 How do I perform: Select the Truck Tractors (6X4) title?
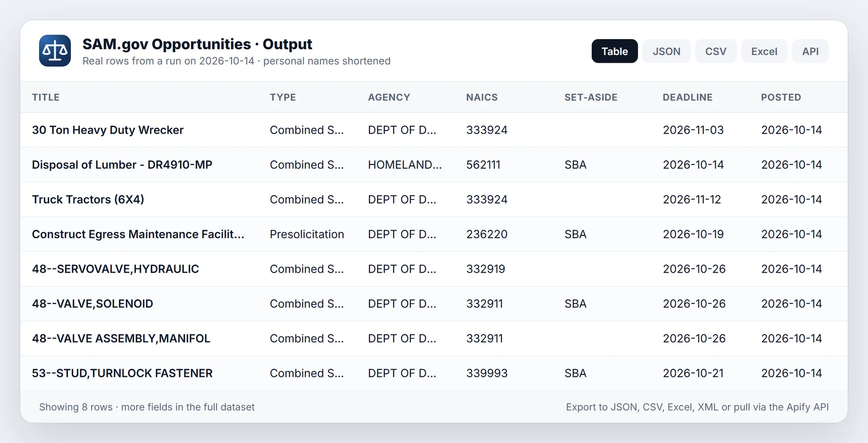[88, 199]
